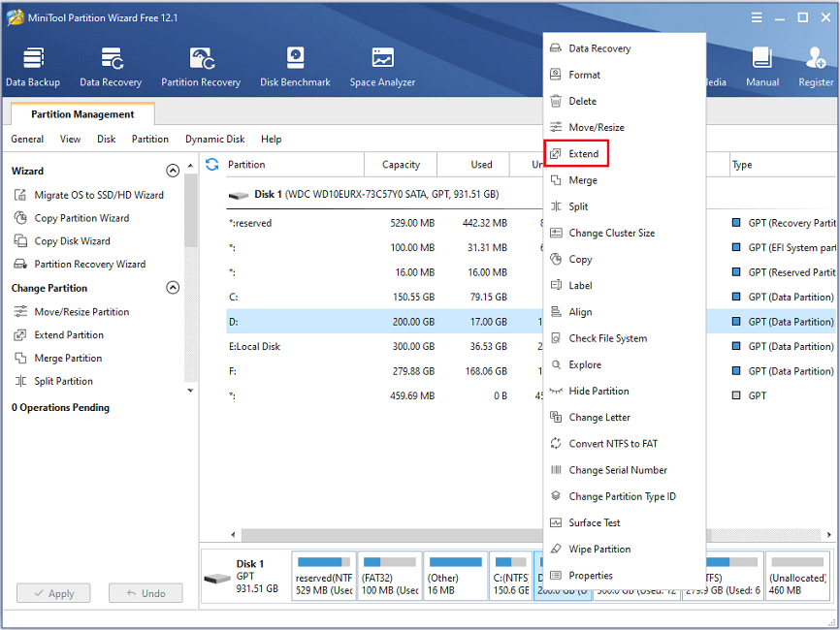Open the Data Backup tool

coord(33,67)
